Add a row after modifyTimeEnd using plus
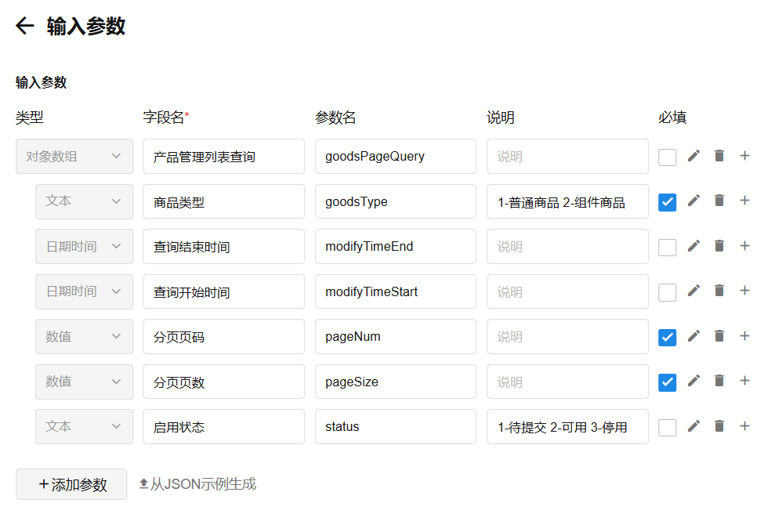This screenshot has width=764, height=532. point(744,246)
